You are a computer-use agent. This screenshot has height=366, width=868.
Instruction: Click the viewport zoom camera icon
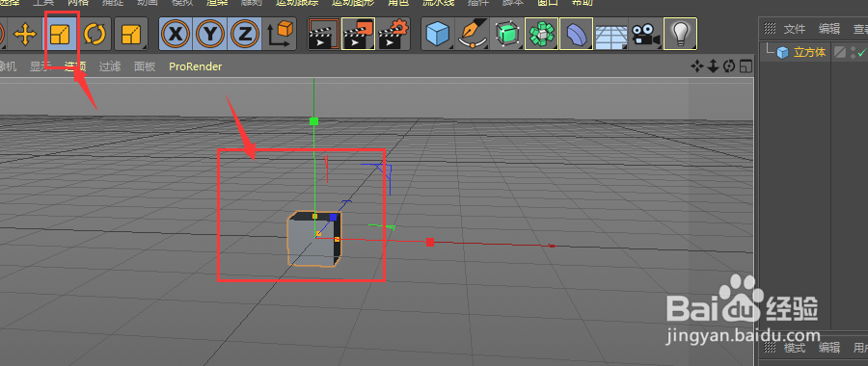[x=713, y=66]
